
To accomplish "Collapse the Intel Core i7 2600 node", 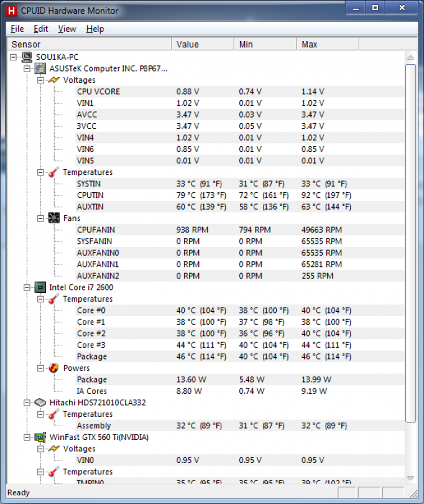I will (x=27, y=287).
